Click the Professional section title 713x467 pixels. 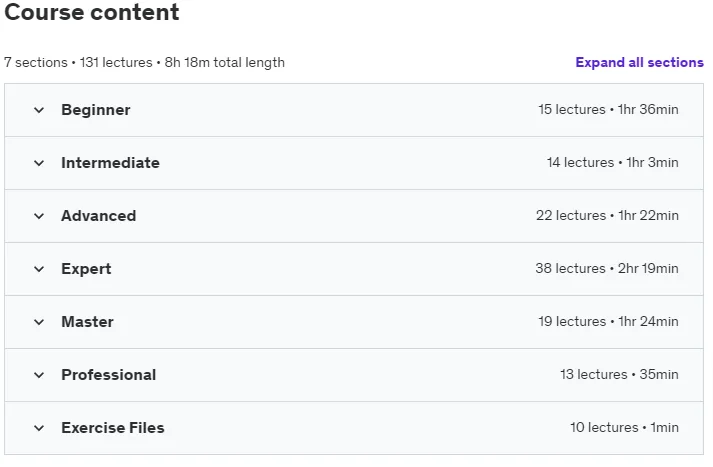[x=109, y=375]
